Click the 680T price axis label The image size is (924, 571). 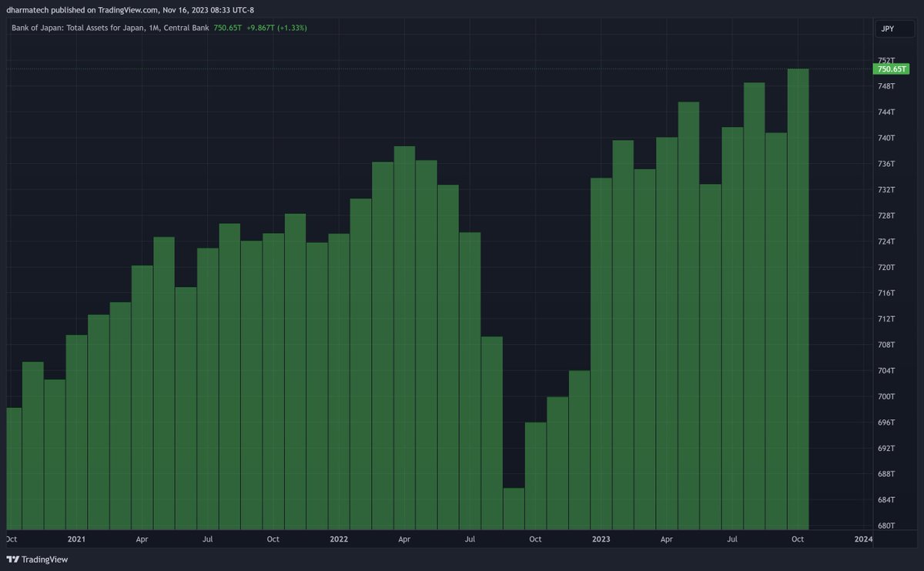pyautogui.click(x=886, y=526)
